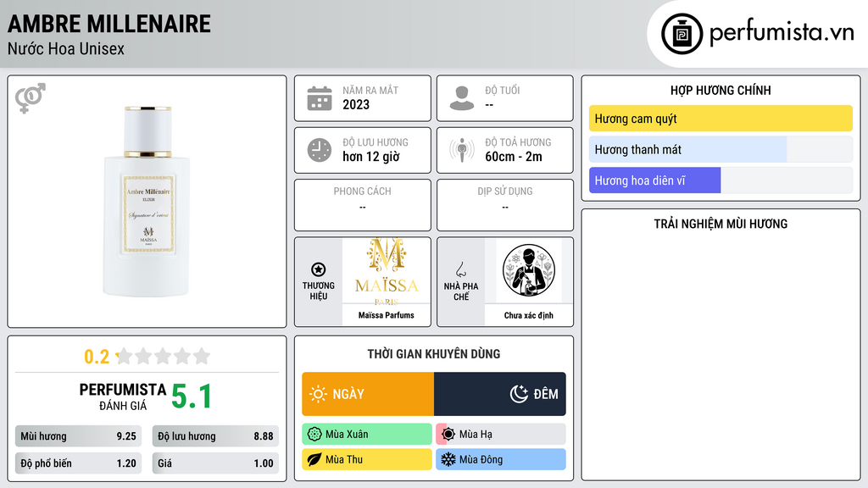Click the 0.2 star rating value
The image size is (868, 488).
97,357
